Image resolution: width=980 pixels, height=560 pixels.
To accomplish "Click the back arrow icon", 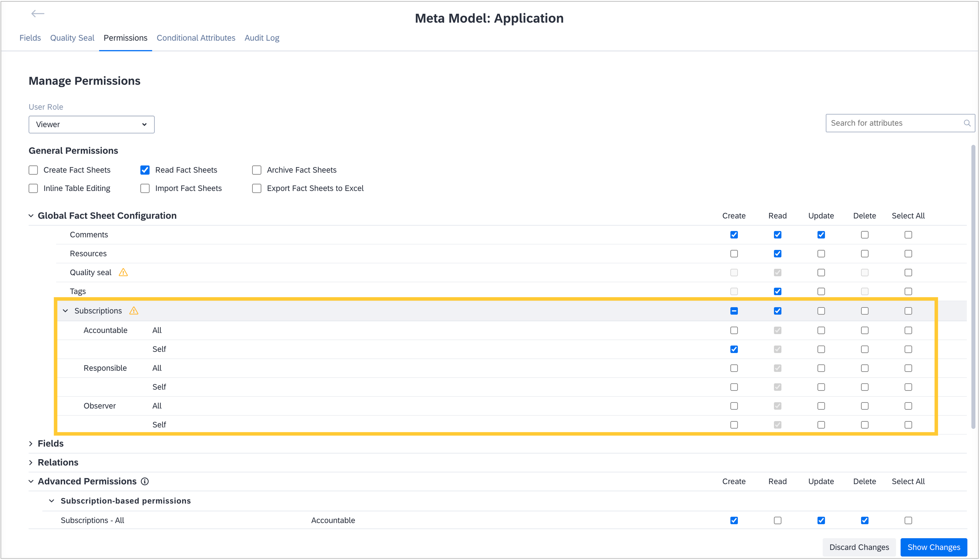I will [38, 14].
